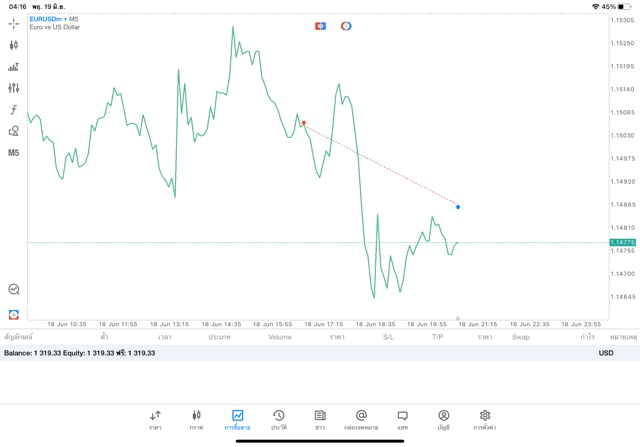
Task: Select the crosshair cursor tool
Action: [x=14, y=23]
